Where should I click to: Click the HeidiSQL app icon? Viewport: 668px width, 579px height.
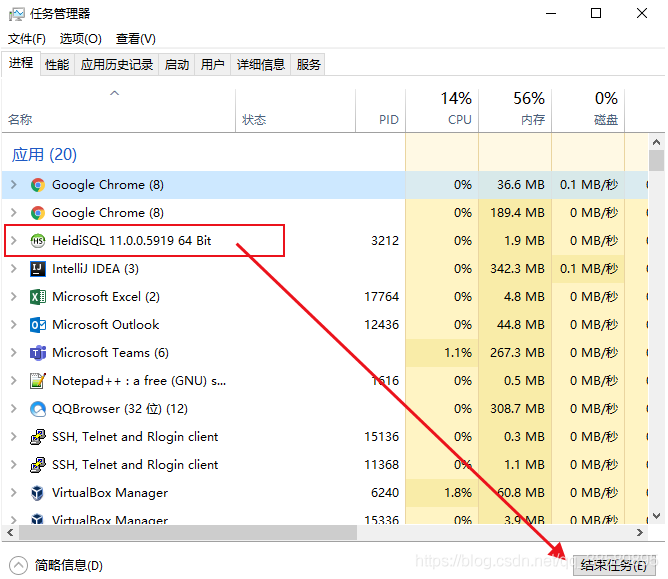point(38,241)
